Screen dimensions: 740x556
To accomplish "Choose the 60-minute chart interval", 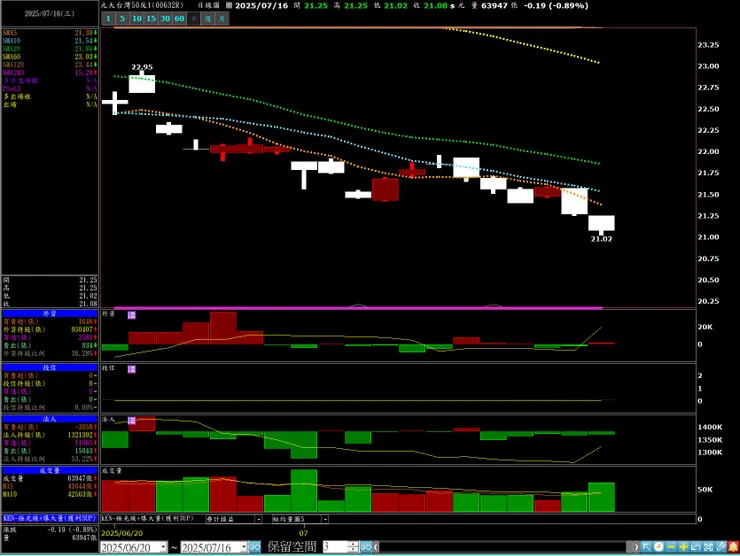I will [x=179, y=18].
